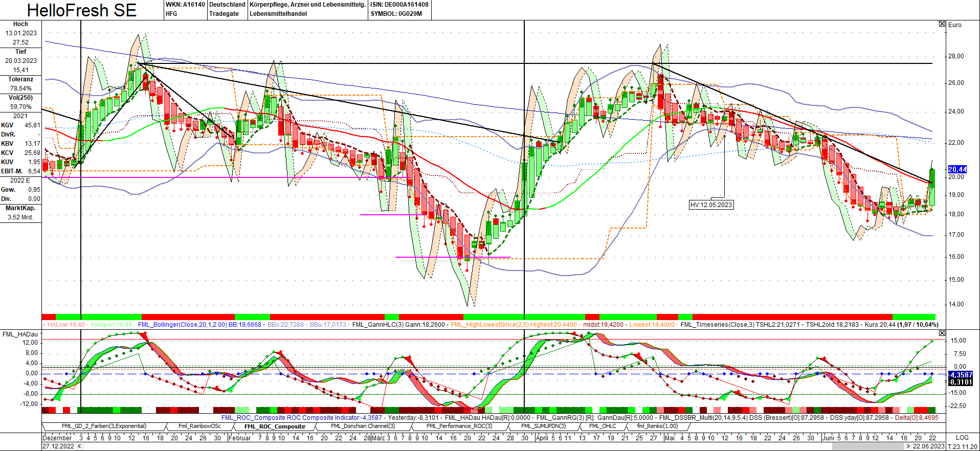Open the fml_Renko(1.00) tab

click(657, 426)
